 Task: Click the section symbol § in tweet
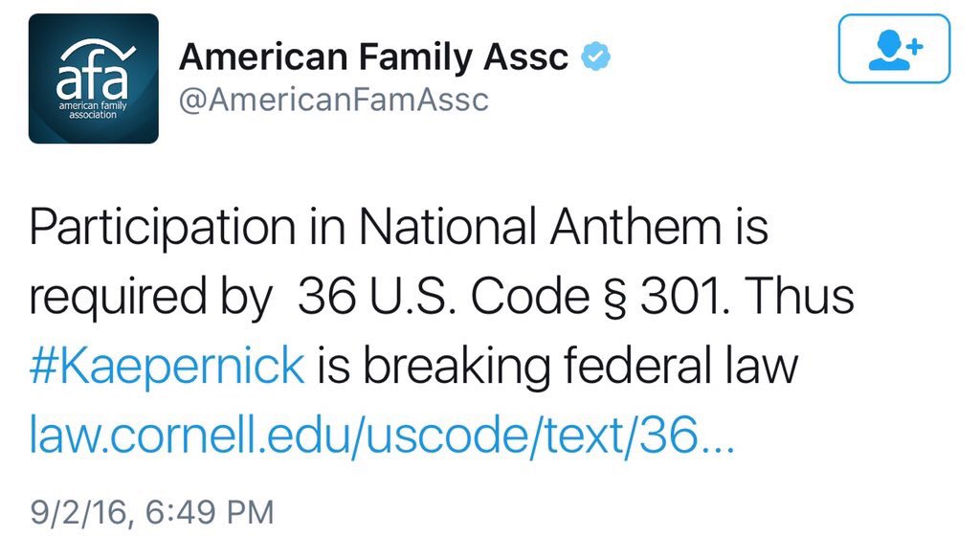[x=616, y=299]
